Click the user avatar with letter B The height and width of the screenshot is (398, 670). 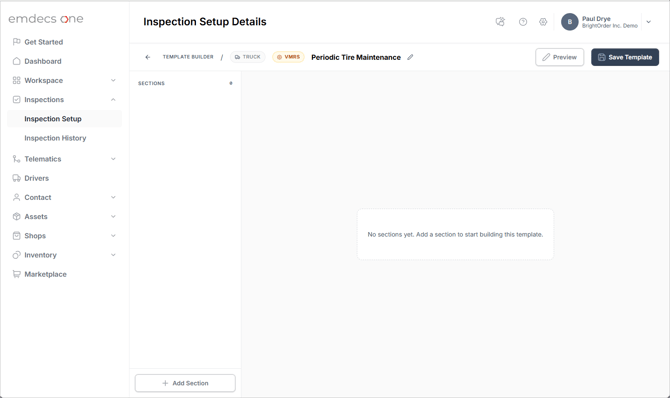pos(570,22)
